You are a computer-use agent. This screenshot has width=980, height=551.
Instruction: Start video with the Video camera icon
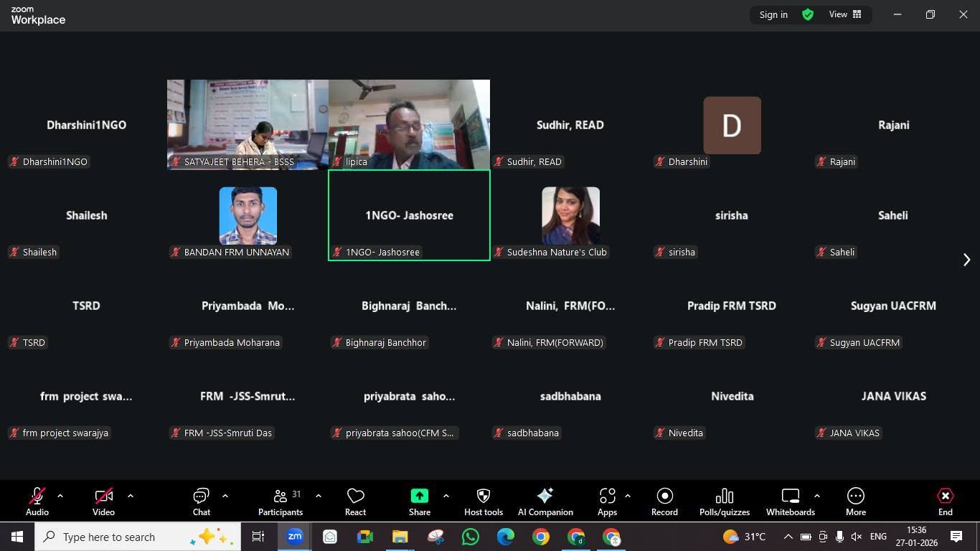[103, 496]
